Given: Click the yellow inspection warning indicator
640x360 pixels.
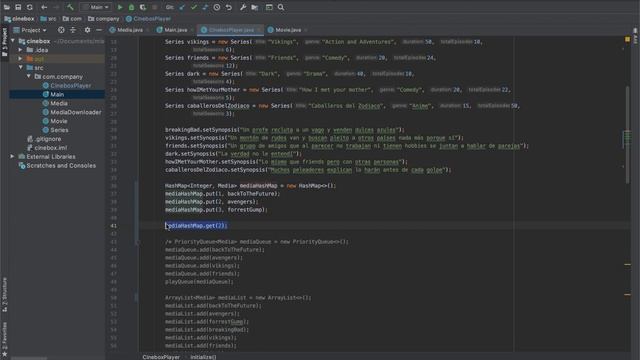Looking at the screenshot, I should click(627, 39).
